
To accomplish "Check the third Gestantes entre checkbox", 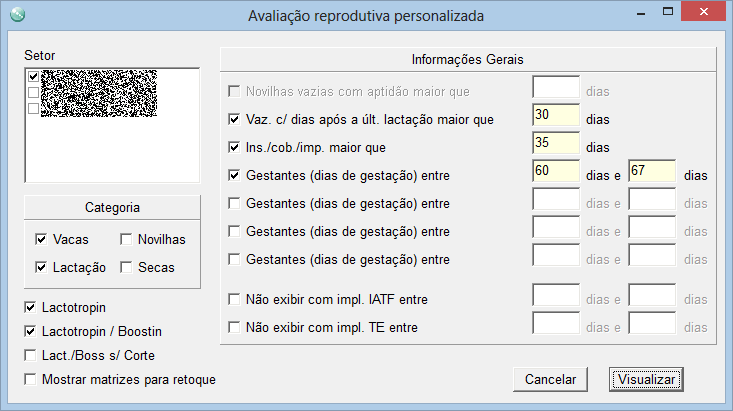I will 234,231.
